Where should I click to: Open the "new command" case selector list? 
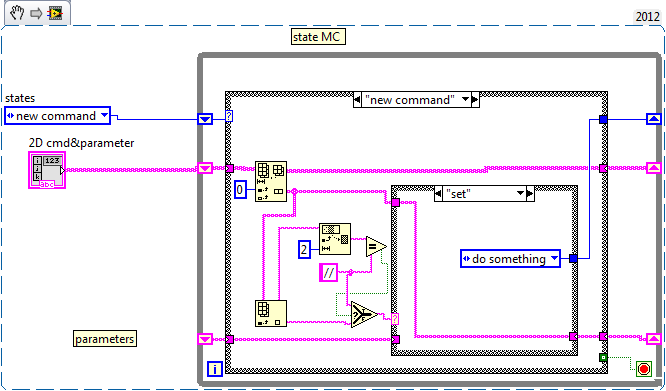pos(466,100)
